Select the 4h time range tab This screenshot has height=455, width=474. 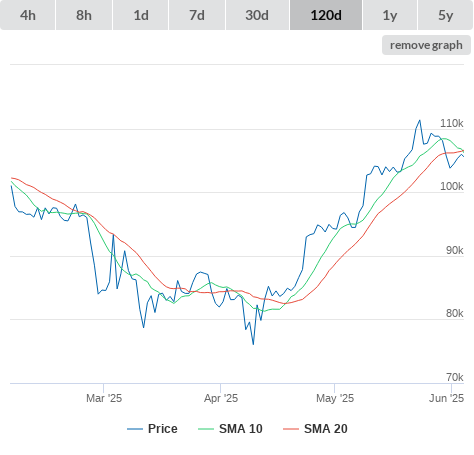(x=28, y=15)
